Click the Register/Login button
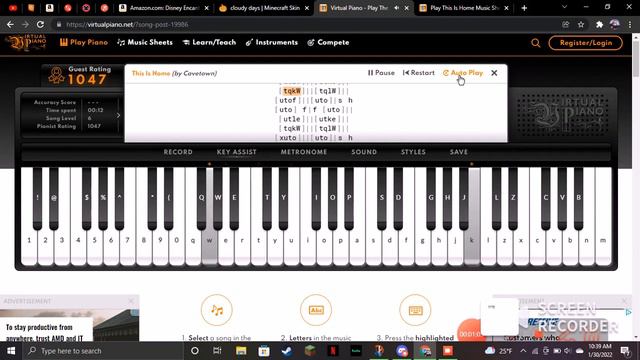The width and height of the screenshot is (640, 360). (x=585, y=43)
